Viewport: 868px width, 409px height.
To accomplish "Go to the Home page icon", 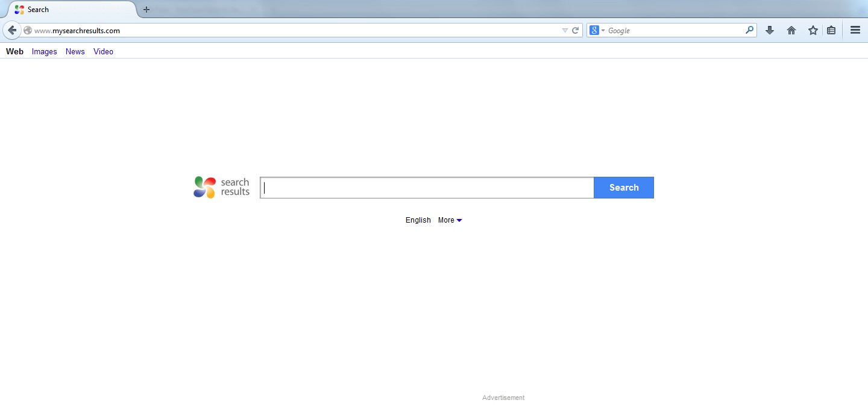I will (791, 30).
